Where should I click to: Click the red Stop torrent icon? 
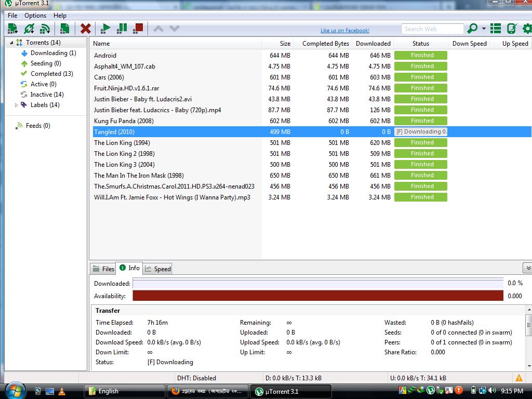click(x=138, y=29)
